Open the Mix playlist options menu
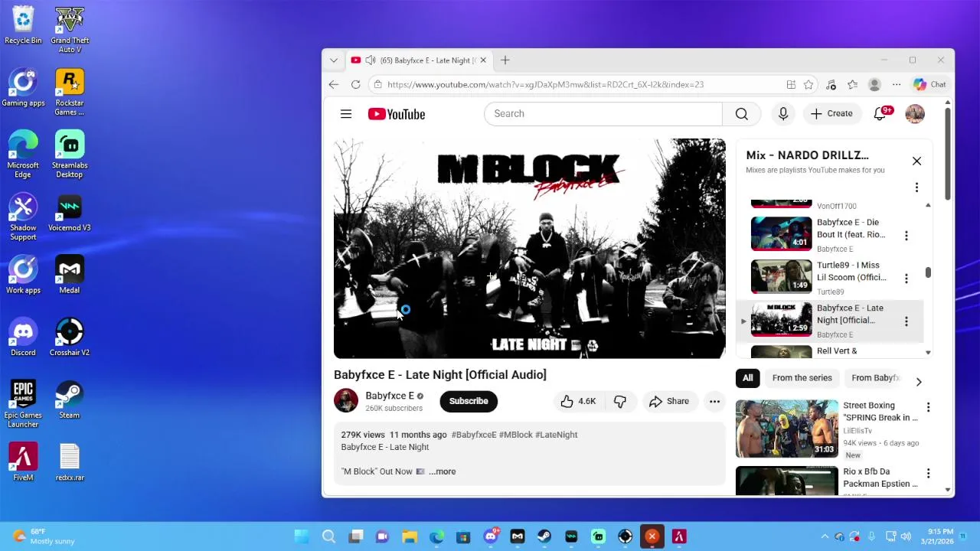Screen dimensions: 980x551 coord(916,187)
